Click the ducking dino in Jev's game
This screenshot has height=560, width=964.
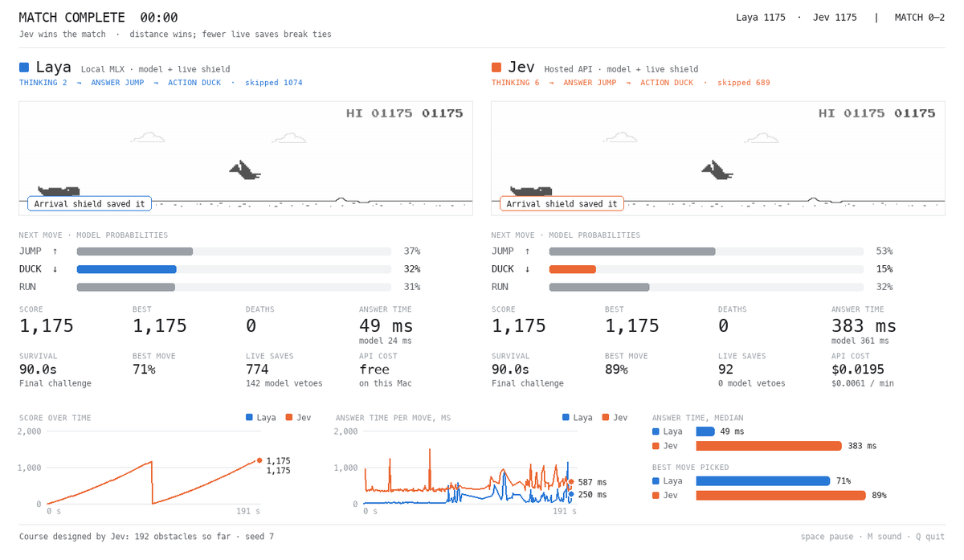(x=532, y=191)
